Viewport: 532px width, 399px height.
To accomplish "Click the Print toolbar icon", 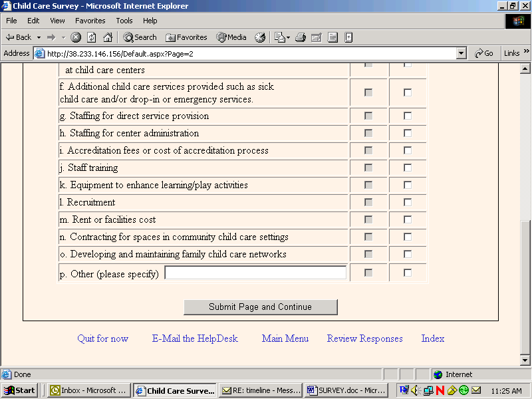I will point(301,37).
